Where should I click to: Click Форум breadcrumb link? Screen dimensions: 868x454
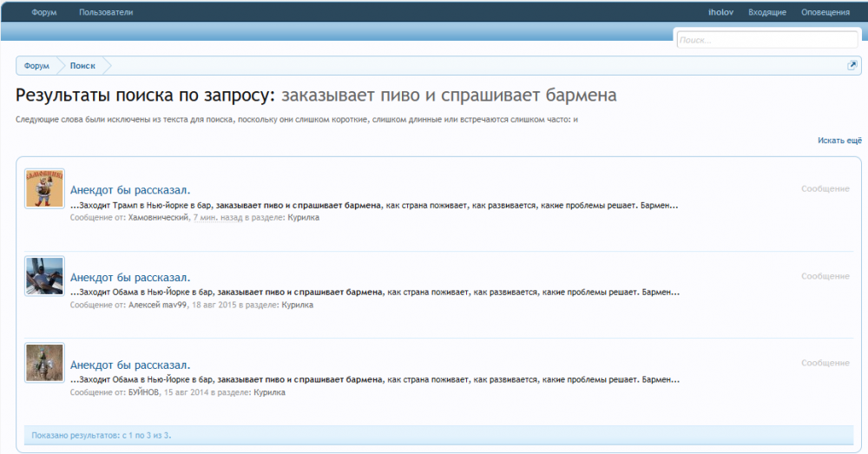36,66
